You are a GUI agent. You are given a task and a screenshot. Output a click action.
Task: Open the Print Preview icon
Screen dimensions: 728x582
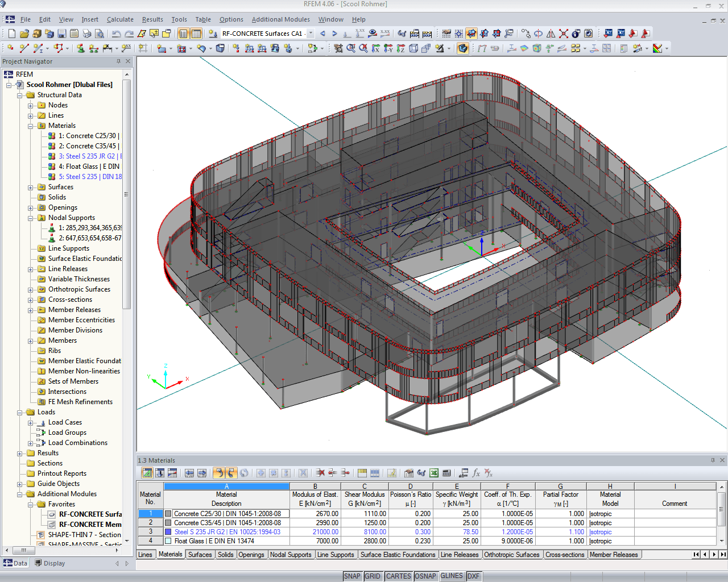pyautogui.click(x=101, y=33)
